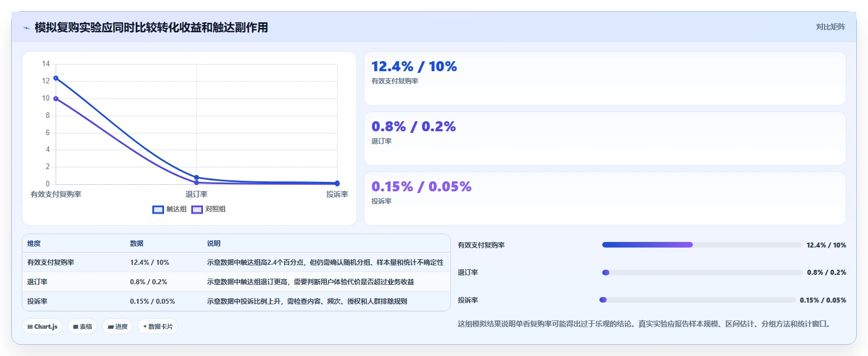This screenshot has height=356, width=868.
Task: Click the 对照组 data point at 有效支付复购率
Action: (56, 98)
